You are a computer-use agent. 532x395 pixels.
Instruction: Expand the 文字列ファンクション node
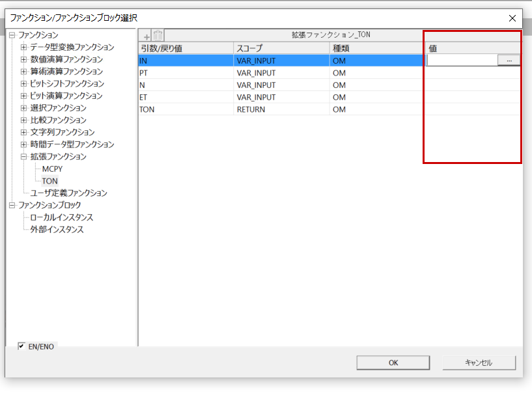pyautogui.click(x=24, y=132)
